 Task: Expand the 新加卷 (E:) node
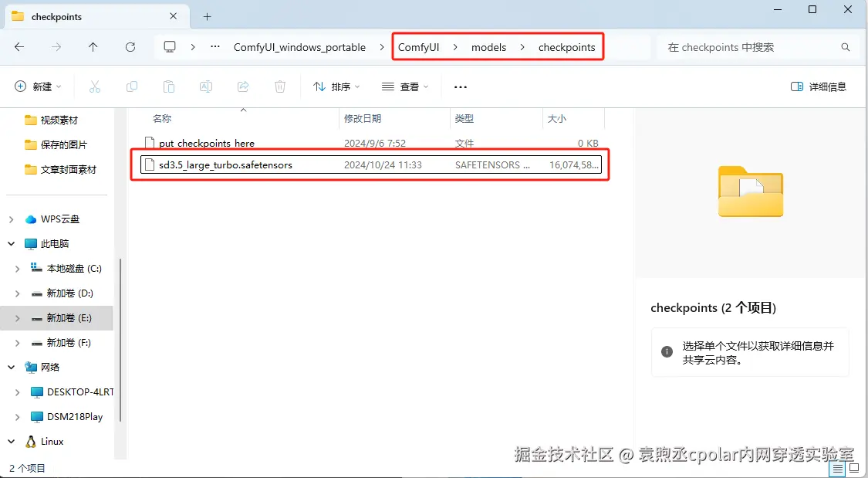click(17, 318)
